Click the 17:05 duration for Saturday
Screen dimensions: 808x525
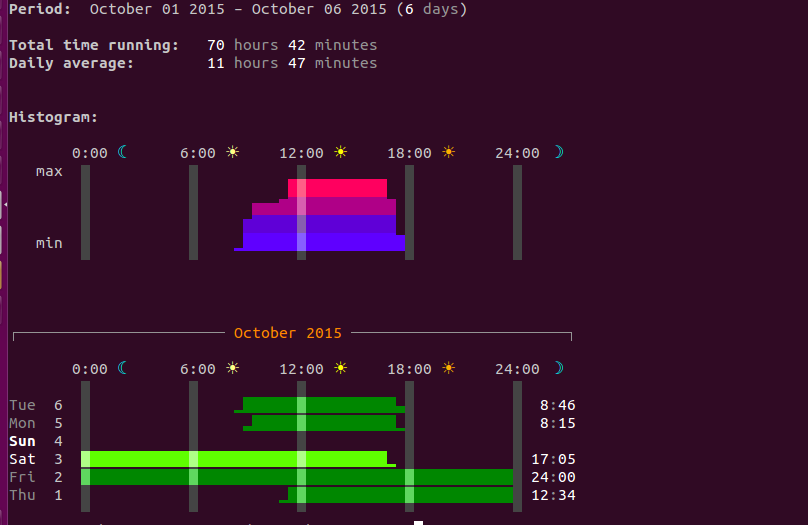557,459
